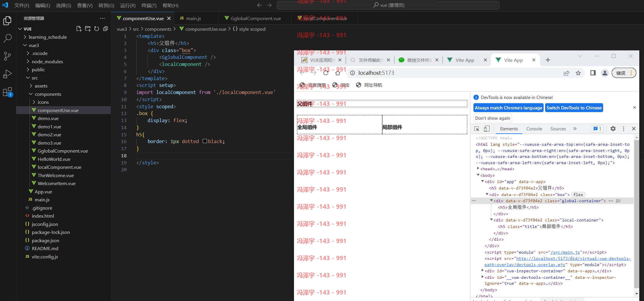Open App.vue in the explorer

click(43, 192)
